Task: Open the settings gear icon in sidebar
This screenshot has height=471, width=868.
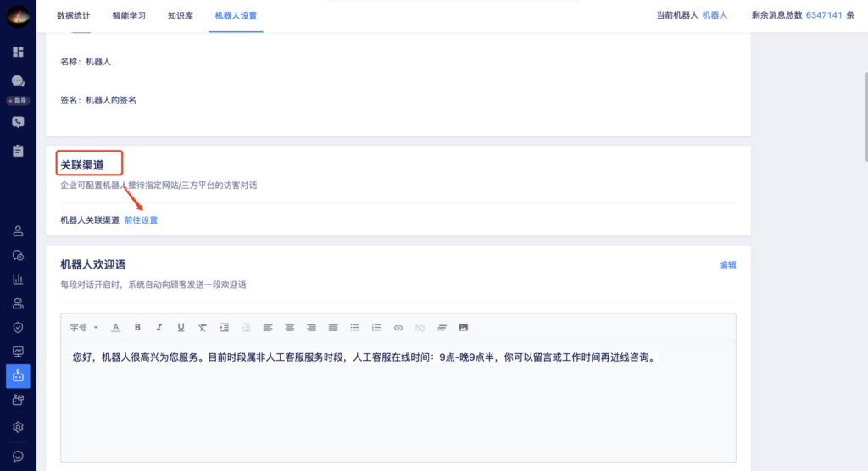Action: 18,427
